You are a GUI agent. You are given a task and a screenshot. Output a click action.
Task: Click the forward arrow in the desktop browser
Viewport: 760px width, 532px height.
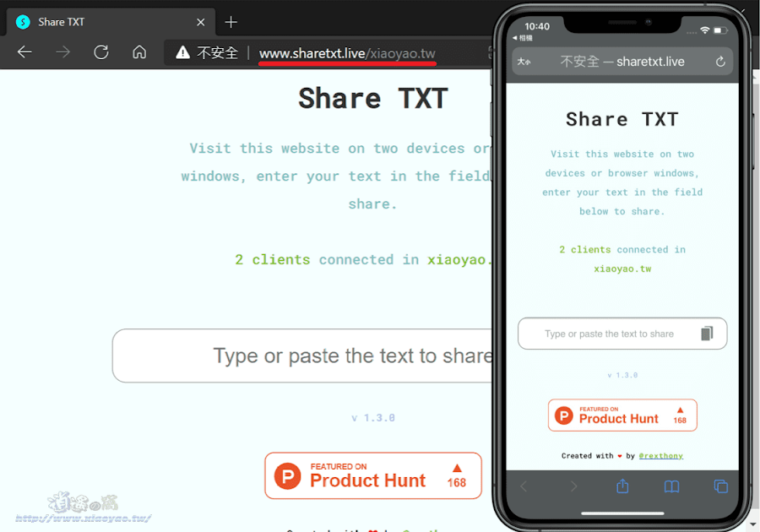62,52
